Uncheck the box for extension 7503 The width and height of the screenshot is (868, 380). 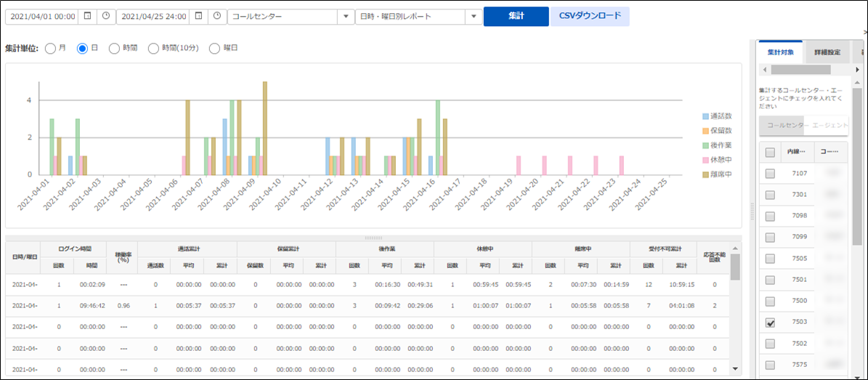point(770,322)
